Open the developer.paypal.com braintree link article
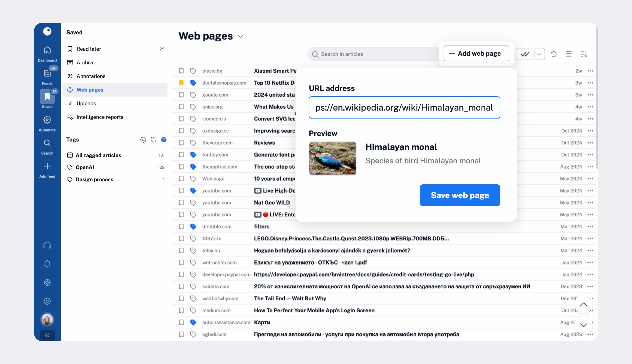The height and width of the screenshot is (364, 632). pos(364,274)
